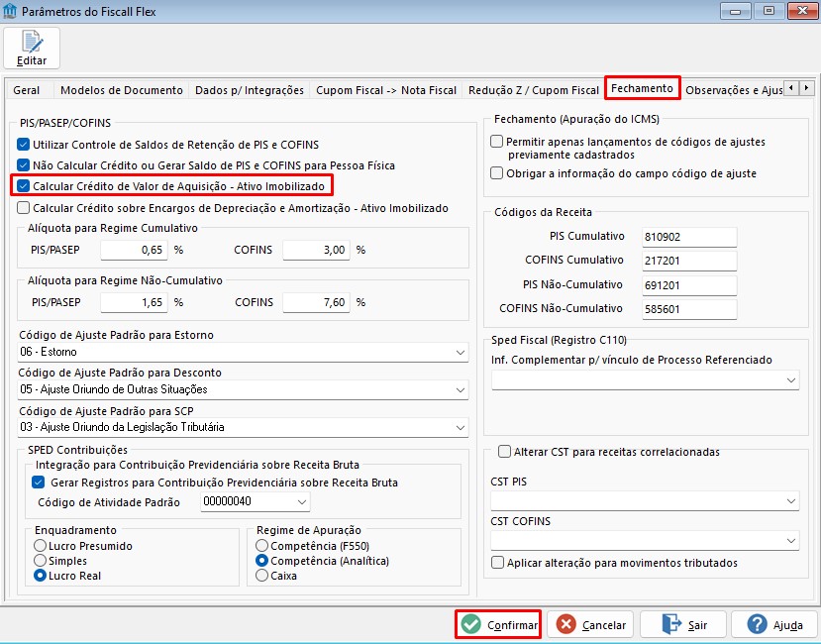Select Lucro Presumido radio option
Screen dimensions: 821x644
tap(40, 546)
